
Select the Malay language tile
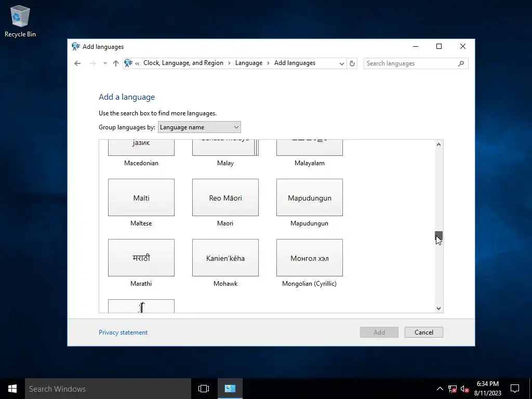point(225,148)
